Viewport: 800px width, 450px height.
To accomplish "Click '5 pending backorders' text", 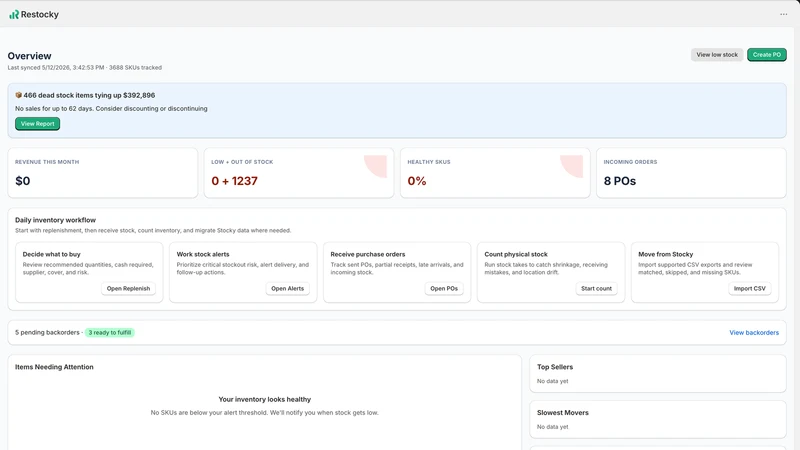I will pyautogui.click(x=47, y=333).
